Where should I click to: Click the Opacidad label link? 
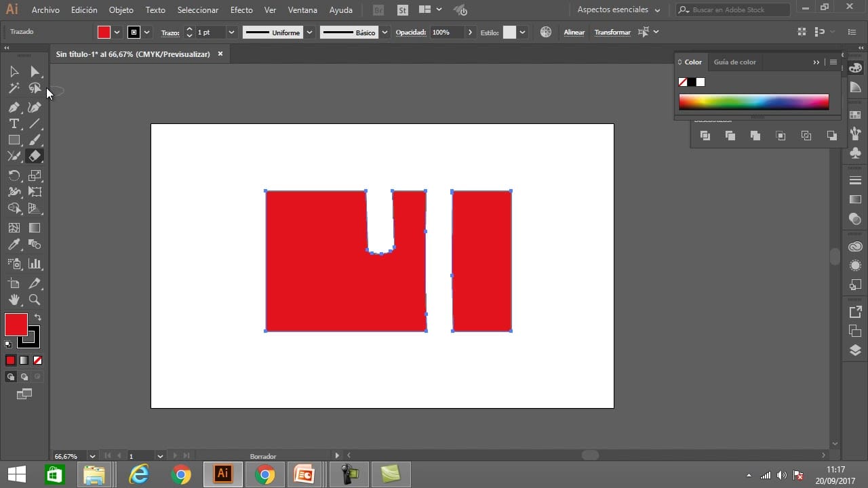(411, 33)
